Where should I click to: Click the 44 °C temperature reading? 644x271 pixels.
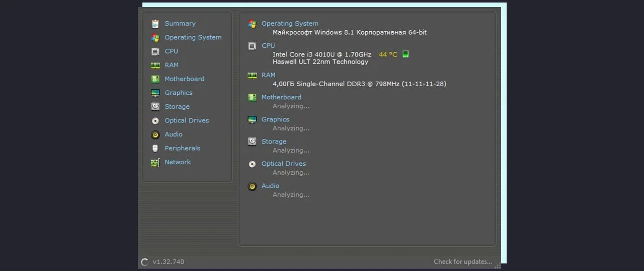pyautogui.click(x=388, y=54)
